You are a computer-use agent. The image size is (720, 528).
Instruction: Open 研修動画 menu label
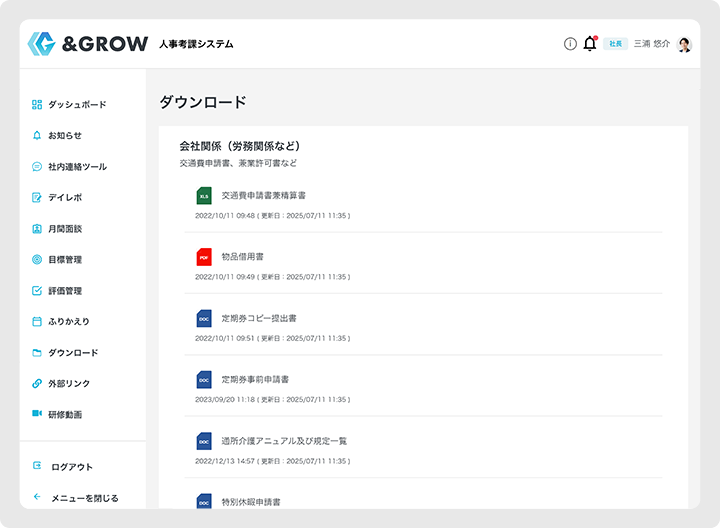65,415
